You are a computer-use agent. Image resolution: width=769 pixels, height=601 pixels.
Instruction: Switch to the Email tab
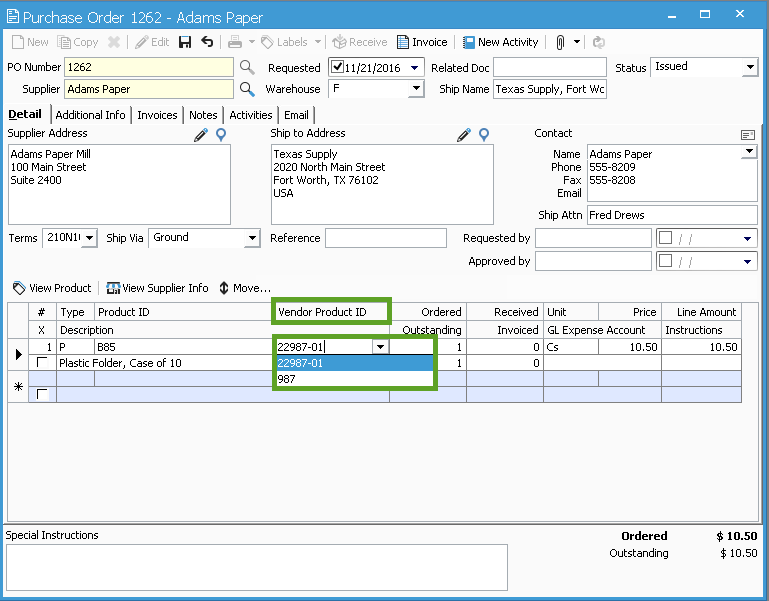tap(296, 115)
